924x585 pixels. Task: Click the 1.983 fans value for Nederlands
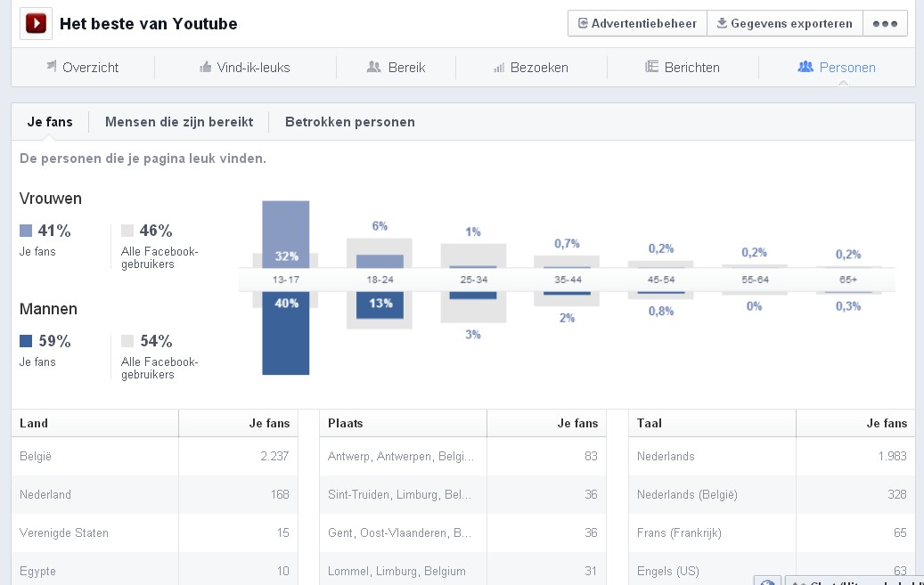click(892, 456)
